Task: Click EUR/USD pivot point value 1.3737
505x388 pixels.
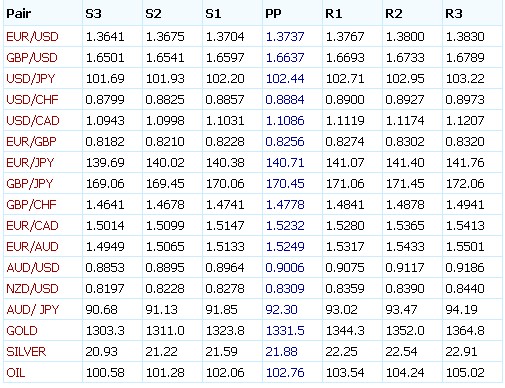Action: (285, 37)
